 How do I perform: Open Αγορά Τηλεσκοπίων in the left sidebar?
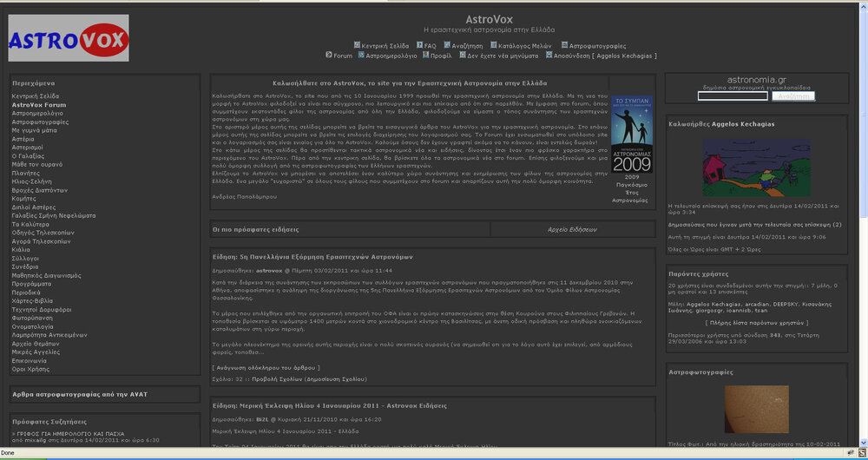coord(43,241)
